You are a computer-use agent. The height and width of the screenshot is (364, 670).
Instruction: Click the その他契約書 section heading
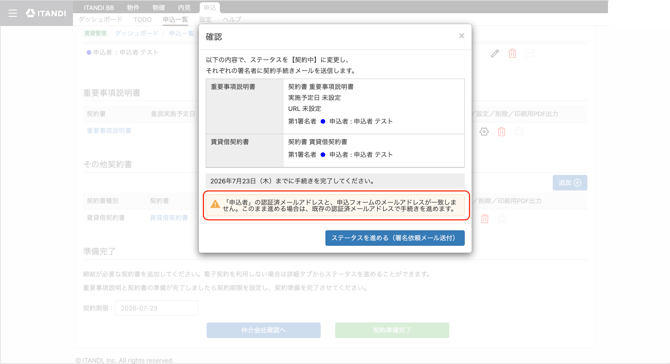[x=108, y=164]
